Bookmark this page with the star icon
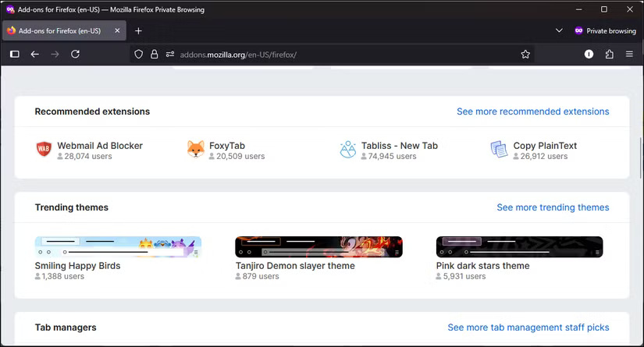This screenshot has height=347, width=644. (x=525, y=54)
